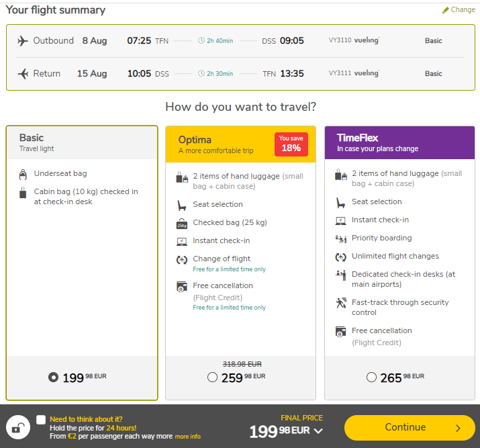Open the Optima fare card header
480x448 pixels.
(240, 144)
